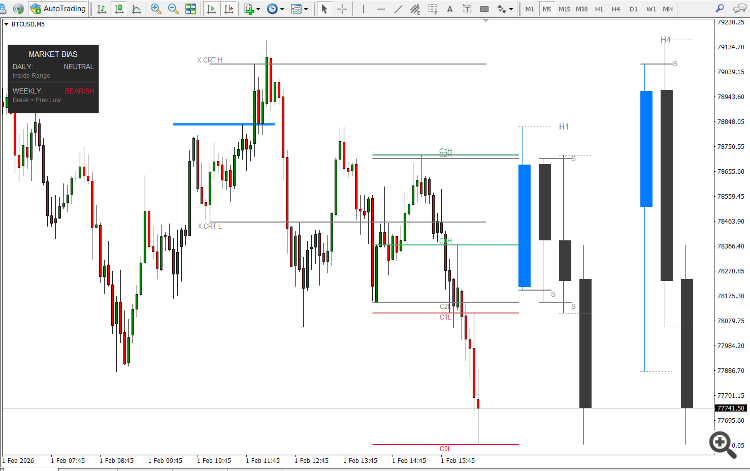Screen dimensions: 750x471
Task: Click the Templates icon
Action: [296, 9]
